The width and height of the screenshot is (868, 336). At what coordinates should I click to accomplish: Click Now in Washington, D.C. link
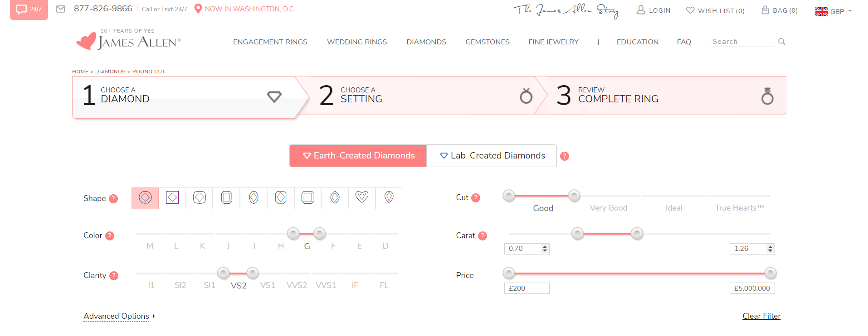[250, 9]
